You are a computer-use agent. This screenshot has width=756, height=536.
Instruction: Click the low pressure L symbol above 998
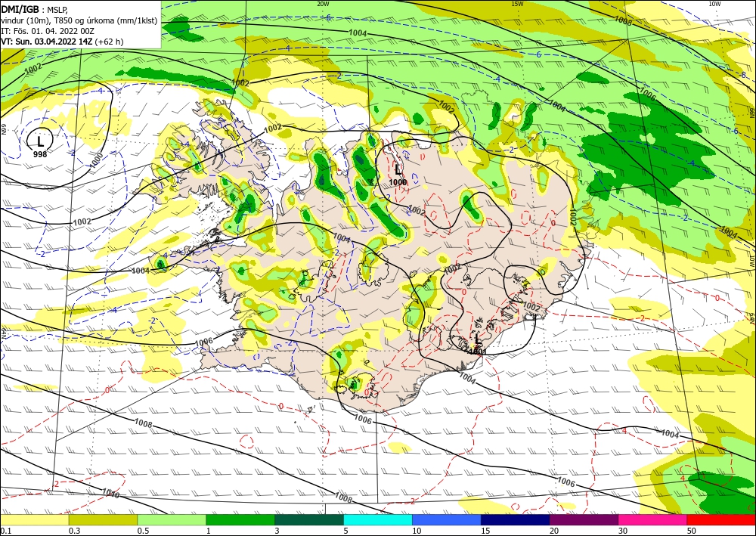pos(40,141)
